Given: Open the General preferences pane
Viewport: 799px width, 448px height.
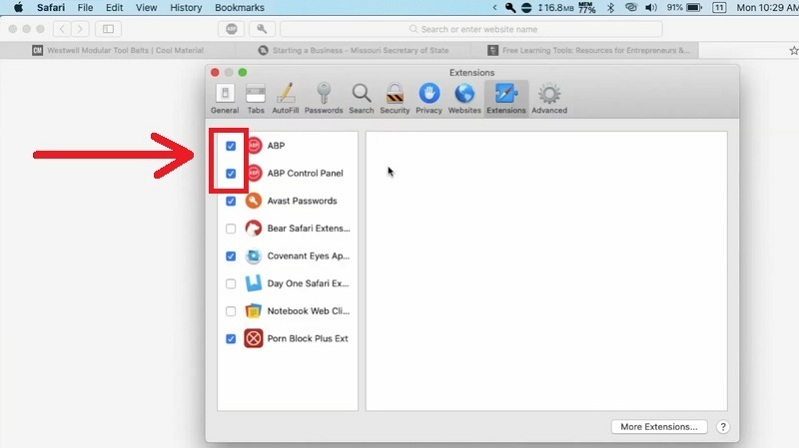Looking at the screenshot, I should click(224, 98).
